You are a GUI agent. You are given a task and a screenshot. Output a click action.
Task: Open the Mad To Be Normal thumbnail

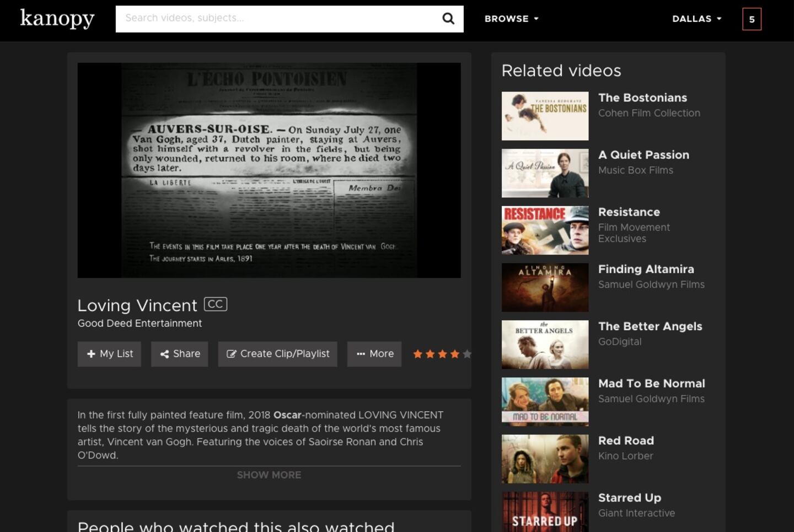click(545, 401)
